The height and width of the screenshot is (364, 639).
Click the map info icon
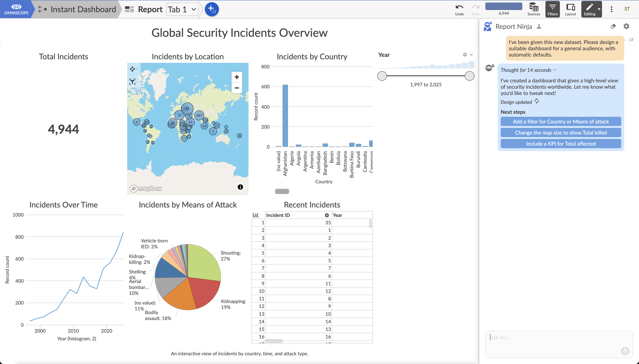240,187
